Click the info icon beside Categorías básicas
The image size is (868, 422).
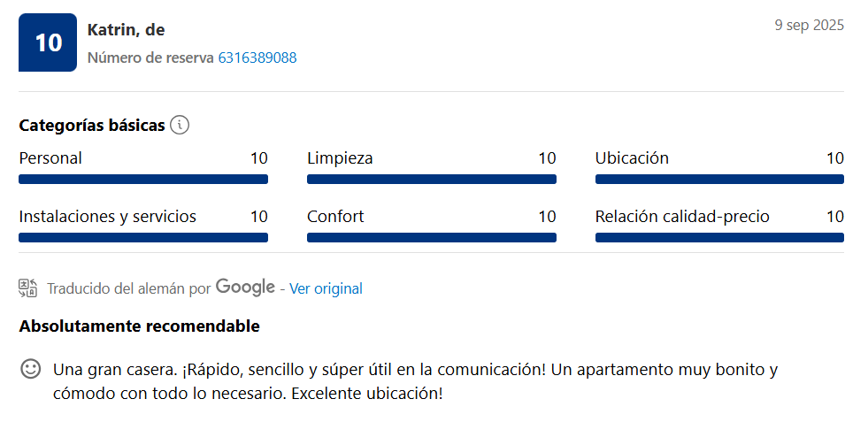(x=180, y=125)
